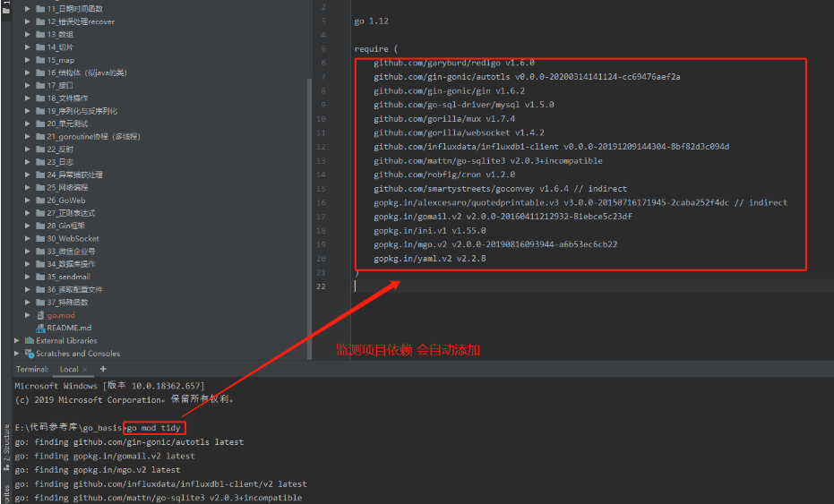Expand the 35_sendmail folder

[27, 277]
